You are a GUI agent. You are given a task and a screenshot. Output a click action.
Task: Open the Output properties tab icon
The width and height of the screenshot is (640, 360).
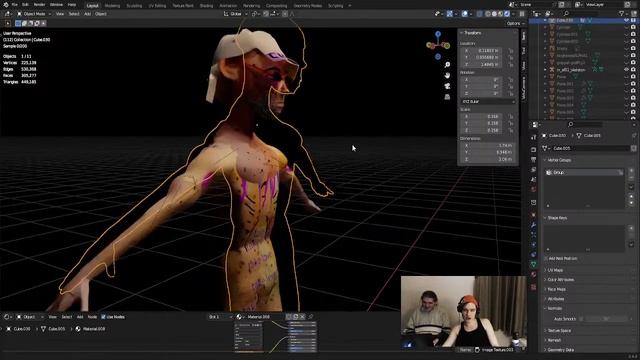coord(533,160)
